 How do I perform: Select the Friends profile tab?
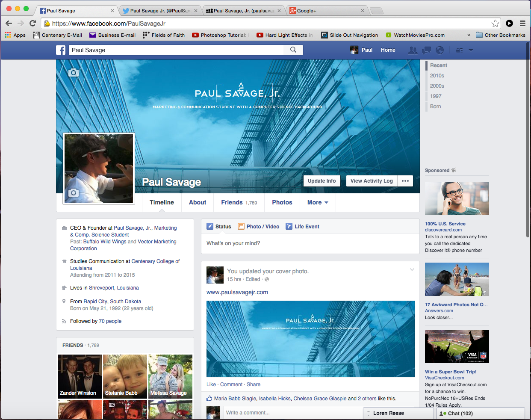click(239, 202)
